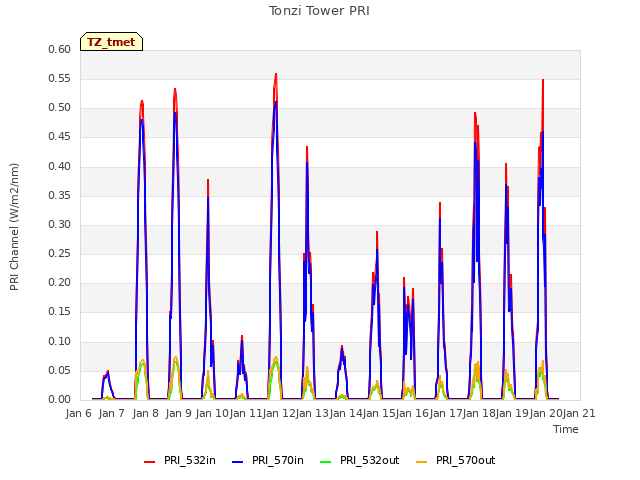Click the 0.05 y-axis tick label

click(60, 370)
